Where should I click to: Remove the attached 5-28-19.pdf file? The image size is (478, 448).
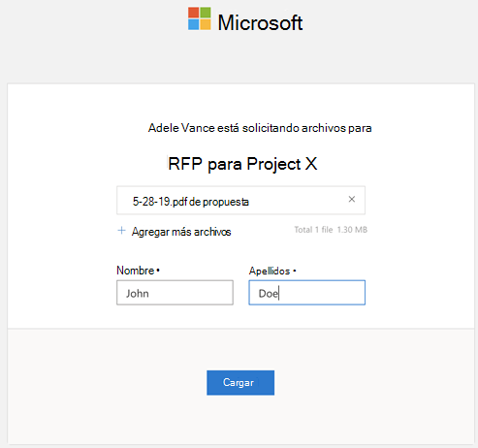click(352, 200)
